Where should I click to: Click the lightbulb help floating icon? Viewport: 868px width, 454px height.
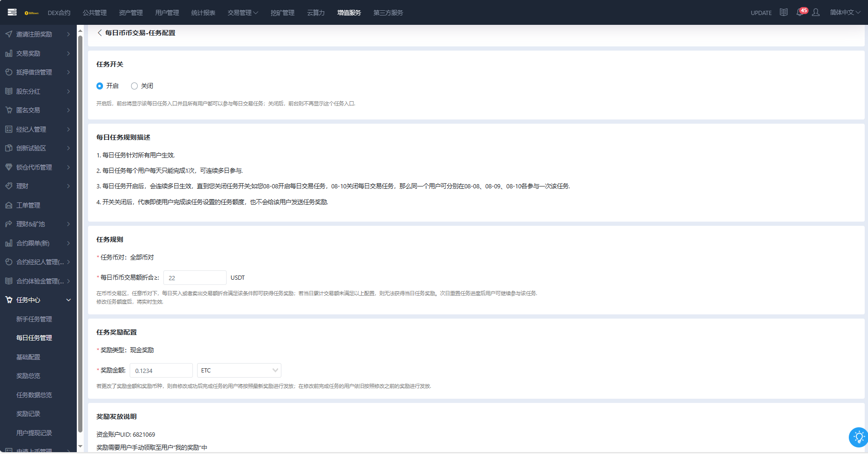[859, 437]
